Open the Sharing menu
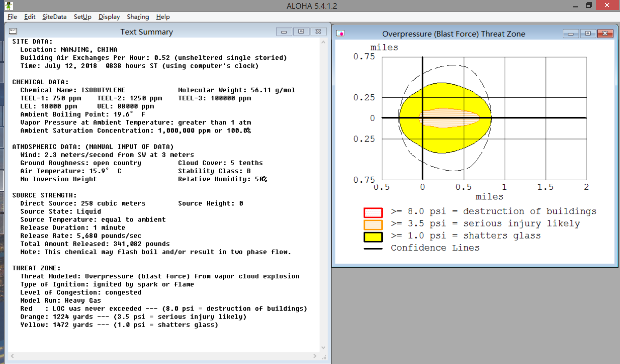This screenshot has height=364, width=620. [138, 17]
